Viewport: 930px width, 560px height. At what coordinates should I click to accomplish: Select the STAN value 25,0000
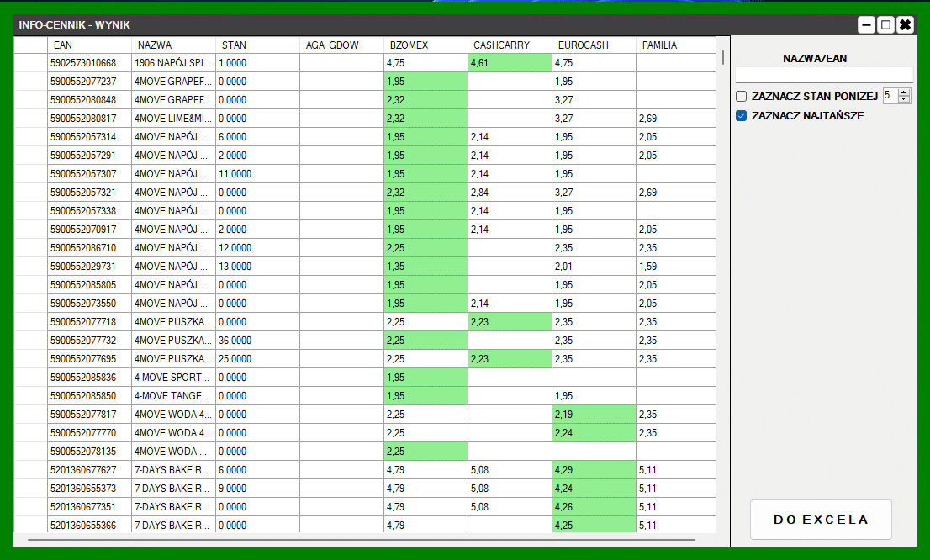tap(258, 359)
